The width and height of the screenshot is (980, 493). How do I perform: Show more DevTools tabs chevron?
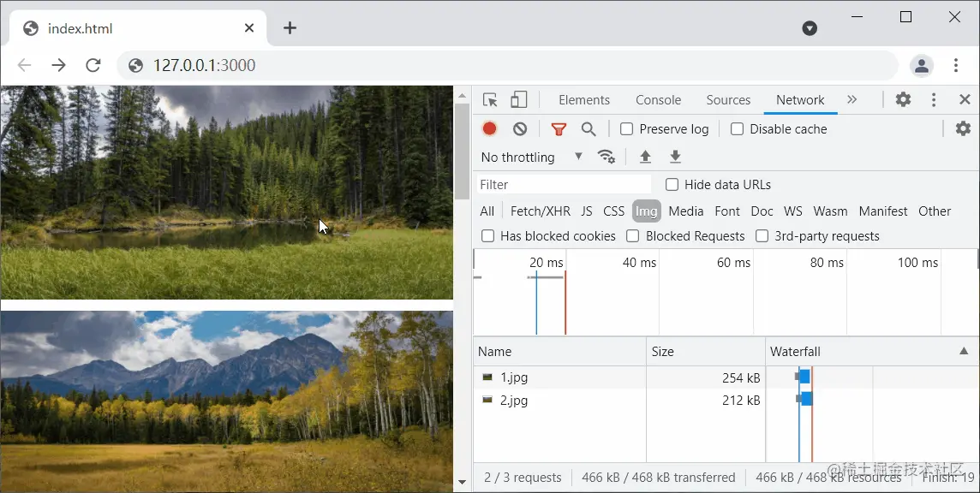pyautogui.click(x=852, y=99)
